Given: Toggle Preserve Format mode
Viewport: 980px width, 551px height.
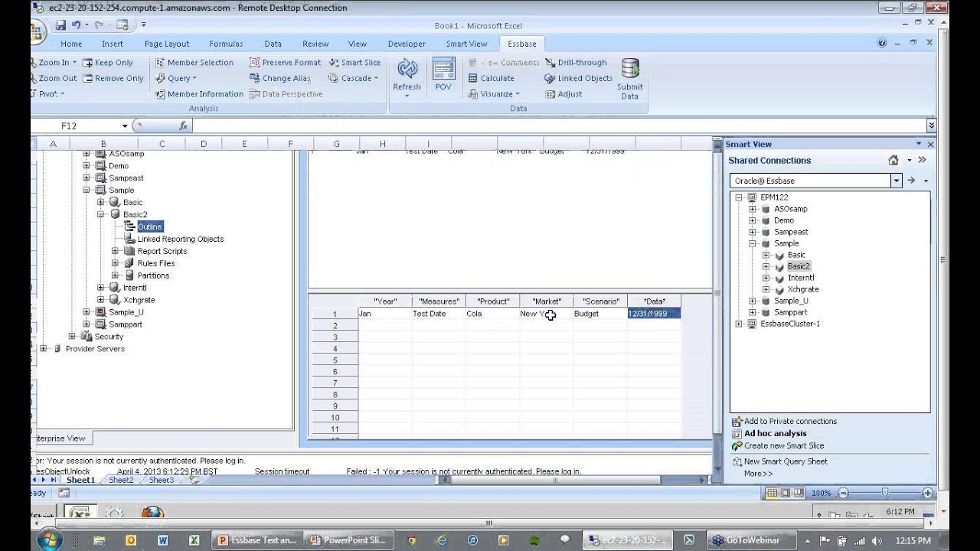Looking at the screenshot, I should tap(288, 62).
